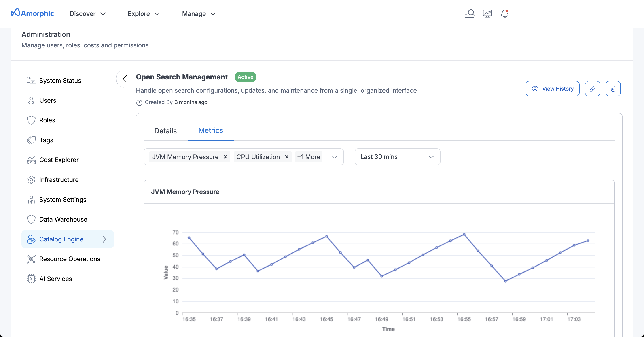Open the Manage menu
Viewport: 644px width, 337px height.
pyautogui.click(x=199, y=14)
